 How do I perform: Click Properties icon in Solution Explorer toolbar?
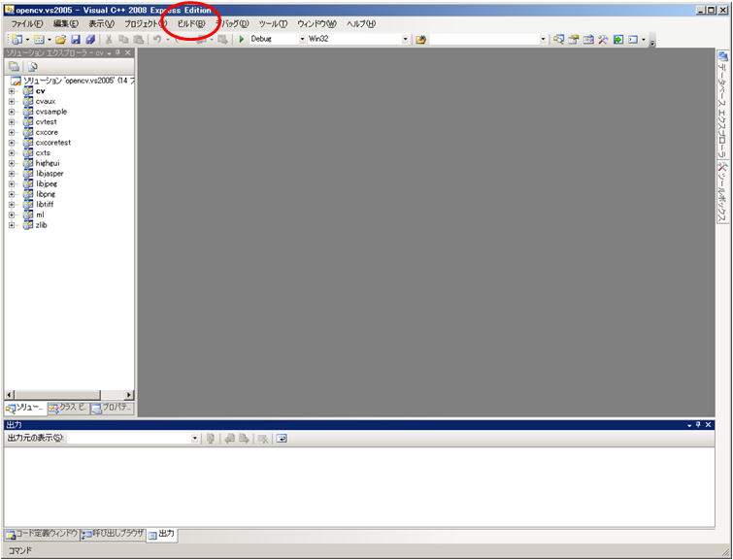15,66
